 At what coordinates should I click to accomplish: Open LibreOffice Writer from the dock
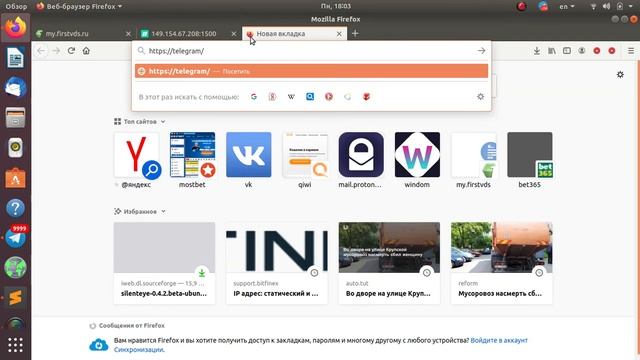(x=16, y=58)
